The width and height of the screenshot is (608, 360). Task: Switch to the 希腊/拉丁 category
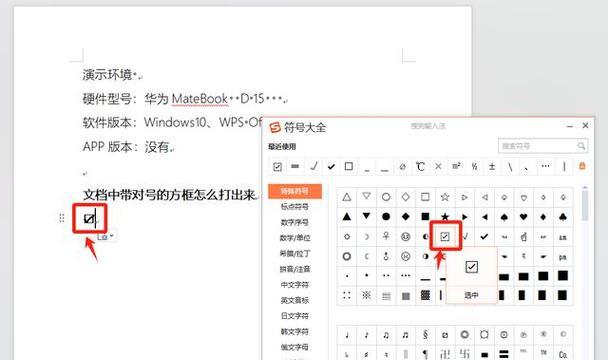(x=295, y=253)
